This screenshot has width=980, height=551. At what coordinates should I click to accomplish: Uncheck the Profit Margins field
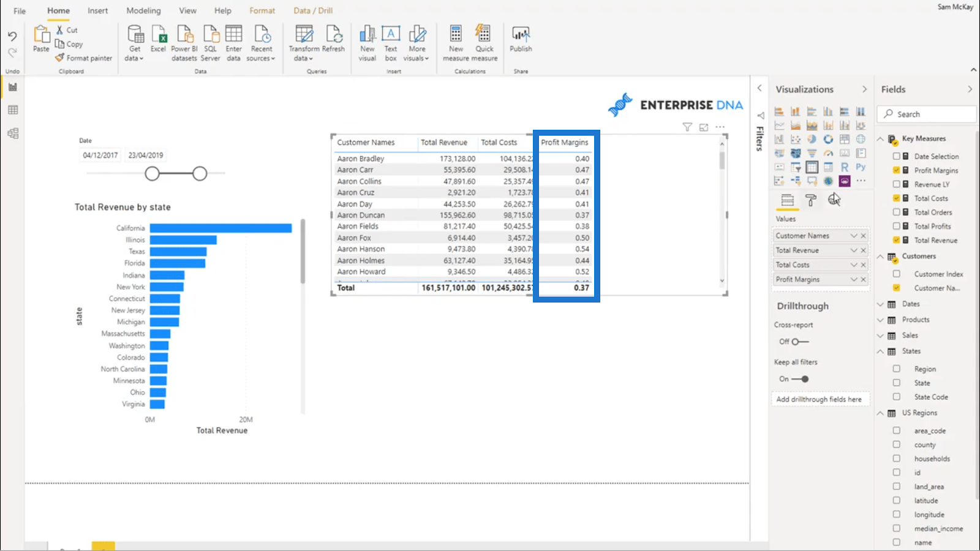coord(897,170)
